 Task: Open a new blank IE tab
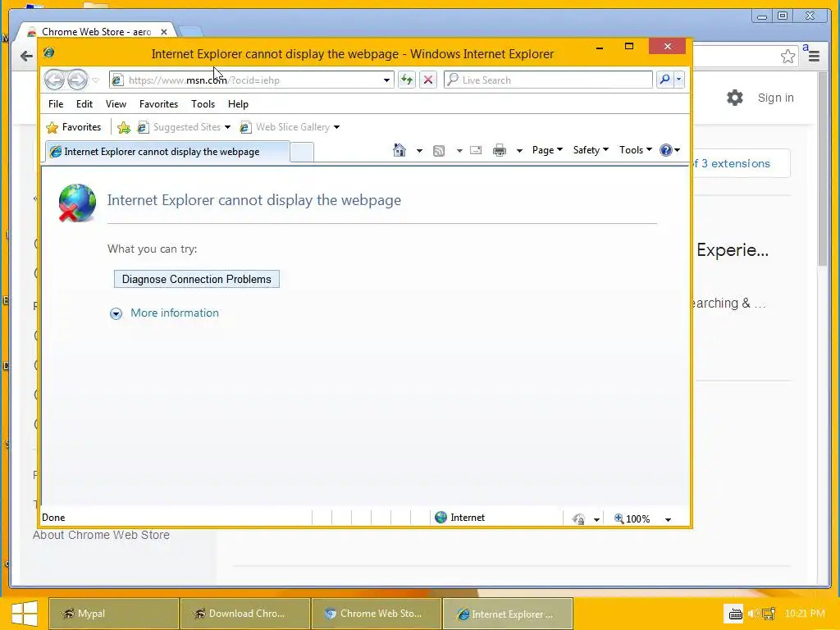coord(302,152)
